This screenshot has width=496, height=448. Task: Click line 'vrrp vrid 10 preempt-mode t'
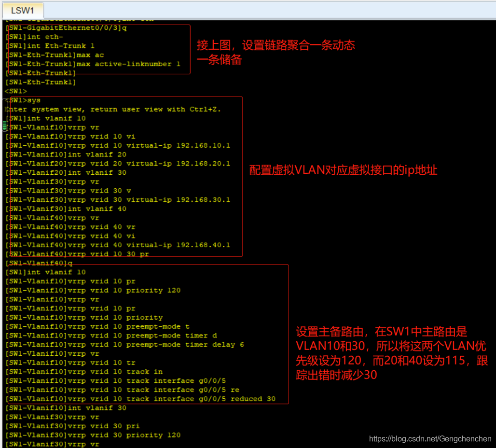coord(97,326)
